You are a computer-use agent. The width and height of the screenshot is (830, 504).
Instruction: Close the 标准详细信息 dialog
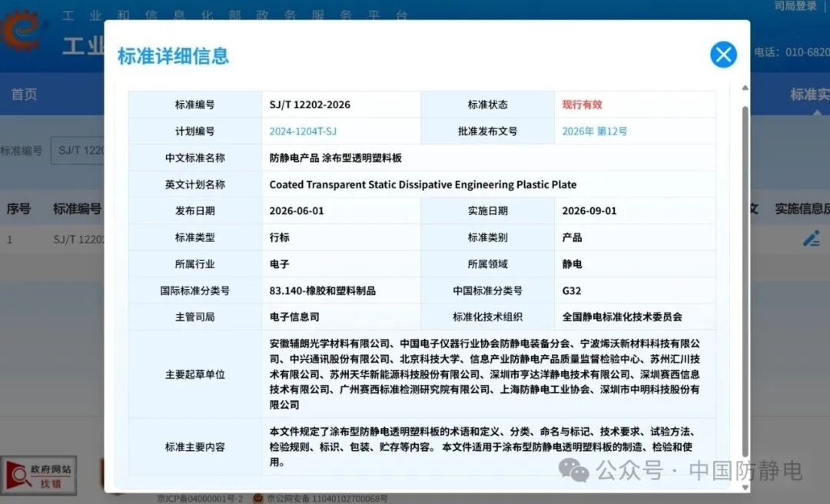click(x=723, y=55)
